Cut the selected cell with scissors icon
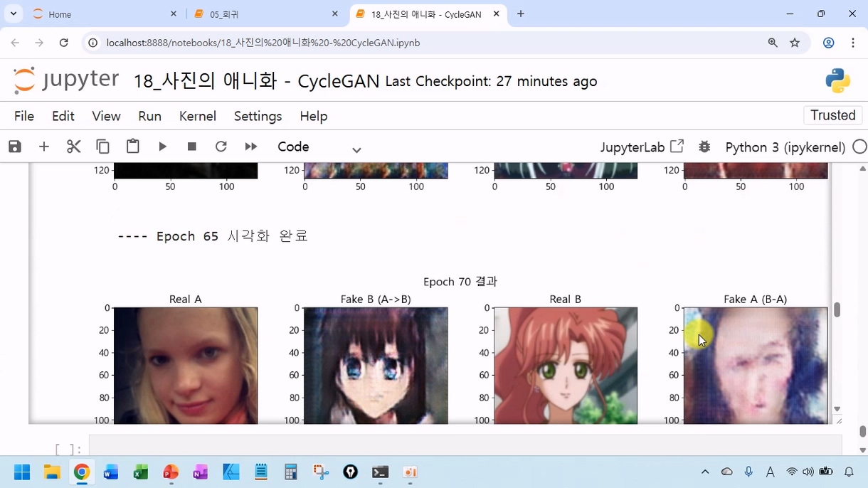This screenshot has height=488, width=868. tap(73, 147)
